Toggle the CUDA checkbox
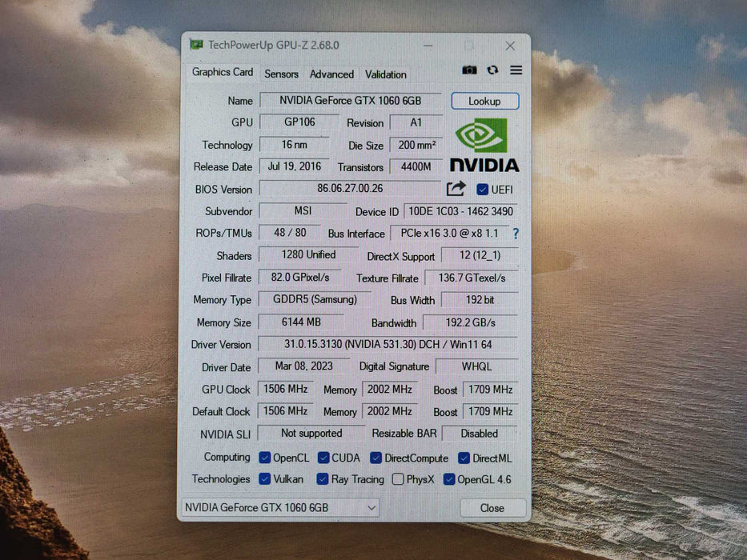This screenshot has width=747, height=560. pyautogui.click(x=323, y=458)
